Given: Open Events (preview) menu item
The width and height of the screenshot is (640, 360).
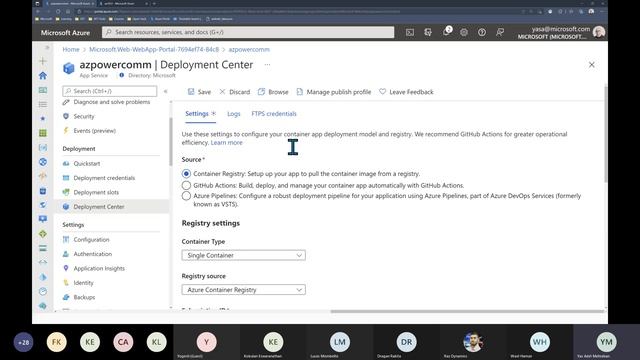Looking at the screenshot, I should click(x=94, y=131).
